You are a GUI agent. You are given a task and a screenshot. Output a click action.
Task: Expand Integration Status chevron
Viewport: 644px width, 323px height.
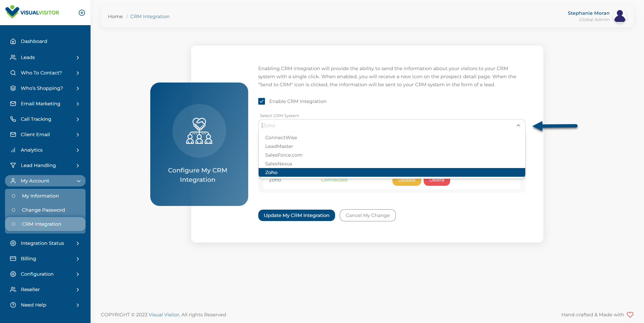pyautogui.click(x=78, y=244)
